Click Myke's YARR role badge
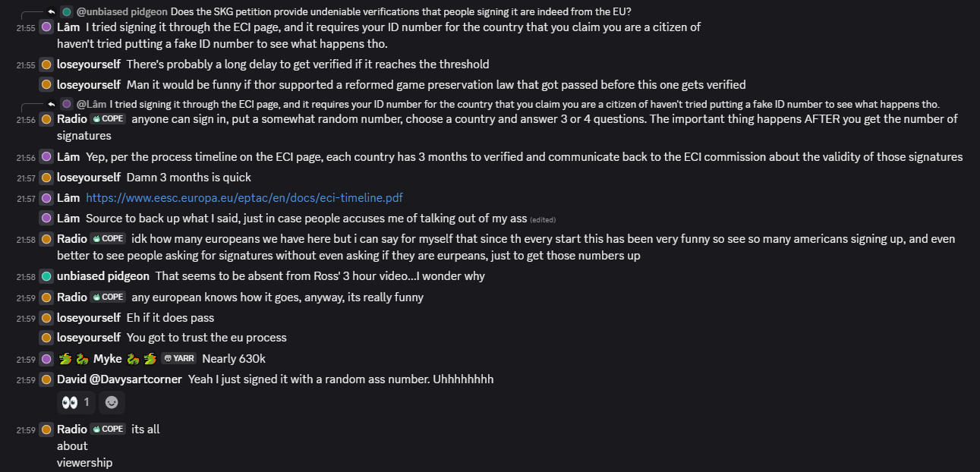 click(x=178, y=359)
